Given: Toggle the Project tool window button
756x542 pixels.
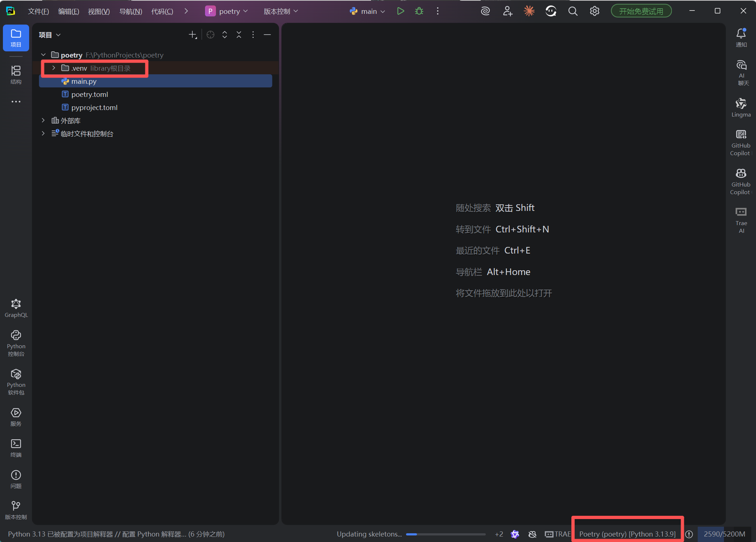Looking at the screenshot, I should point(16,38).
